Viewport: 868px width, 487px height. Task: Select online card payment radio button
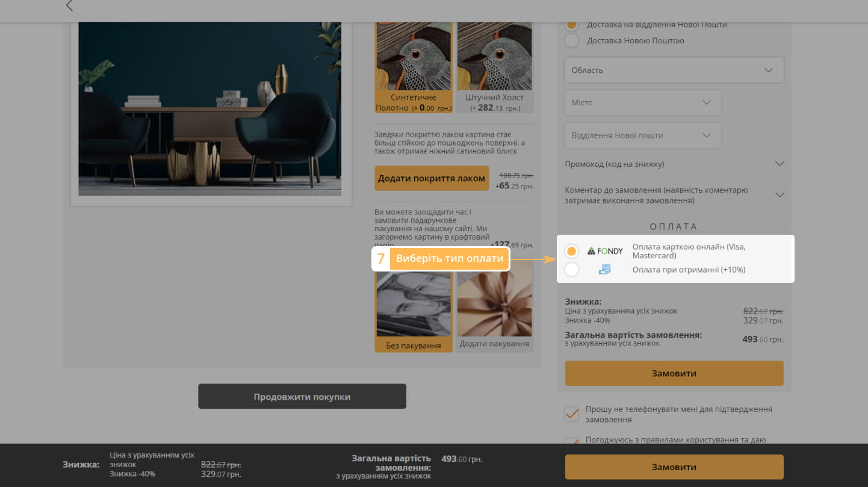click(x=571, y=251)
